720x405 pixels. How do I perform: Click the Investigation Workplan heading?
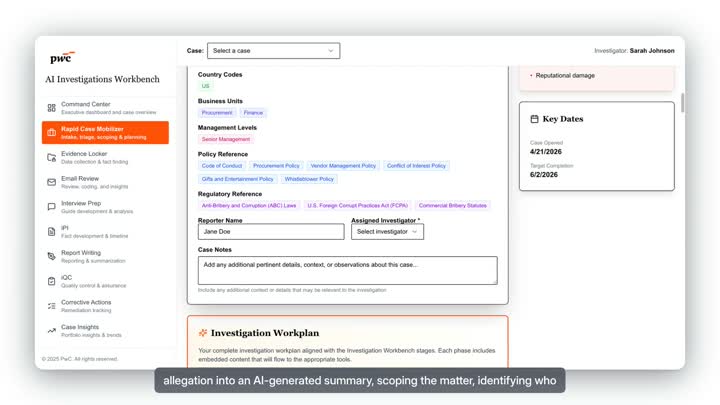pos(265,333)
